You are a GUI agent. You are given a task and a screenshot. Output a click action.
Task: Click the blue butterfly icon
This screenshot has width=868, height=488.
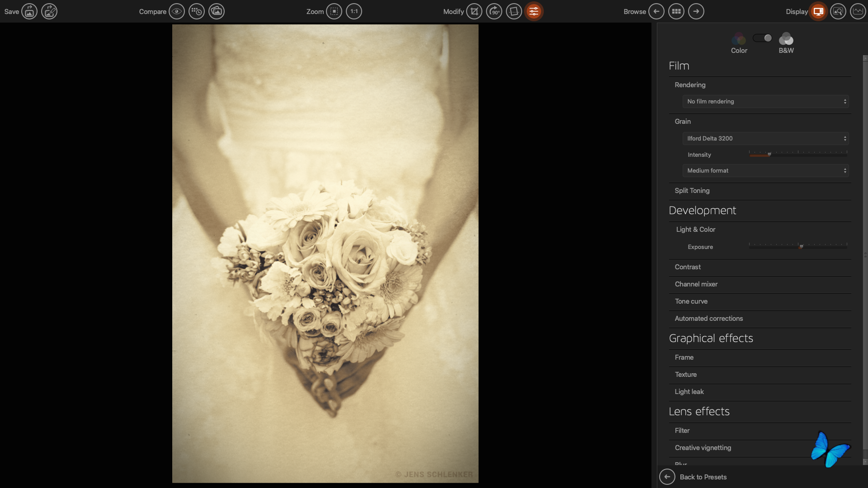(830, 449)
